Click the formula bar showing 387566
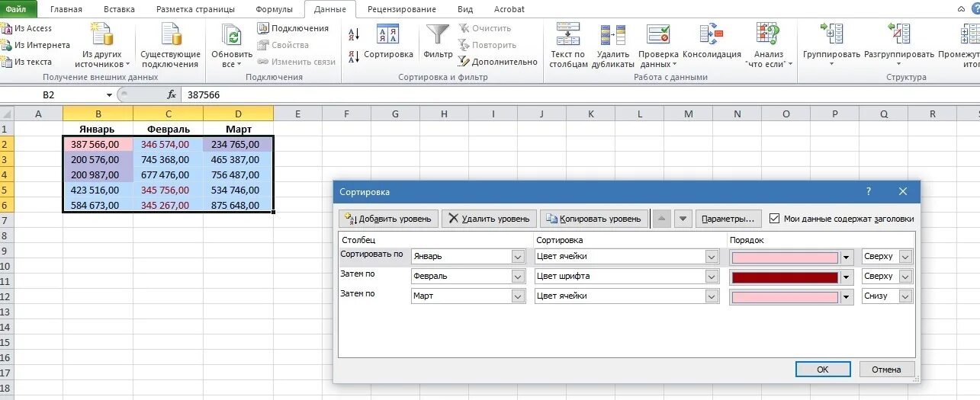Viewport: 980px width, 400px height. pos(580,95)
